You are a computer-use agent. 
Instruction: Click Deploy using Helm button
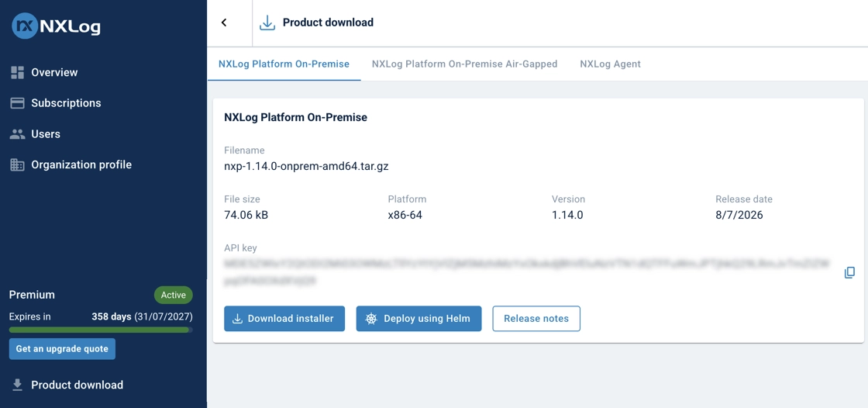[419, 319]
